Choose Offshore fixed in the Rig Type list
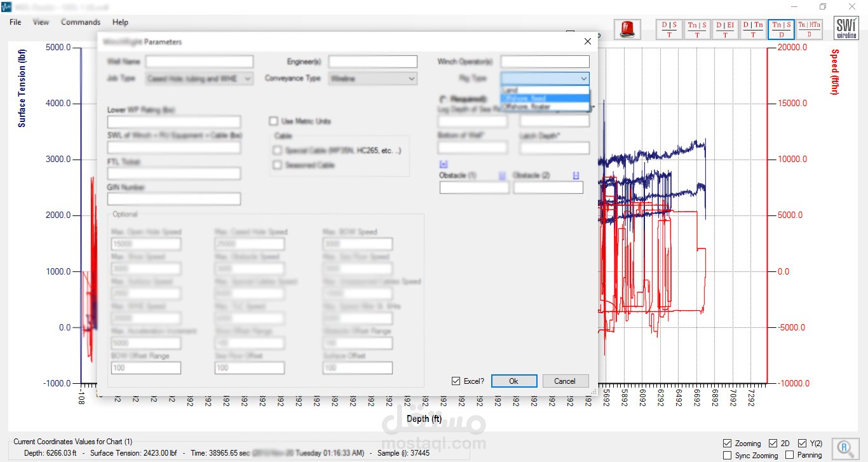This screenshot has width=868, height=462. [x=545, y=99]
